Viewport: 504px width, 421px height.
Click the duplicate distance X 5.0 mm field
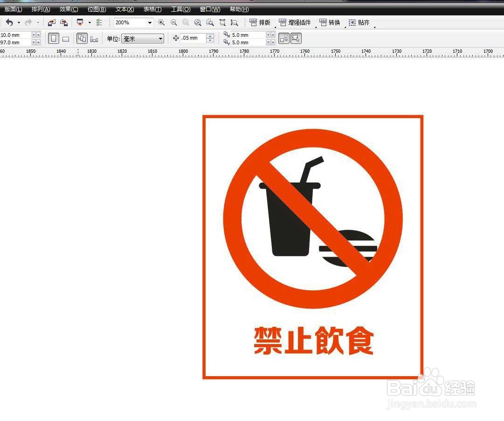click(248, 35)
